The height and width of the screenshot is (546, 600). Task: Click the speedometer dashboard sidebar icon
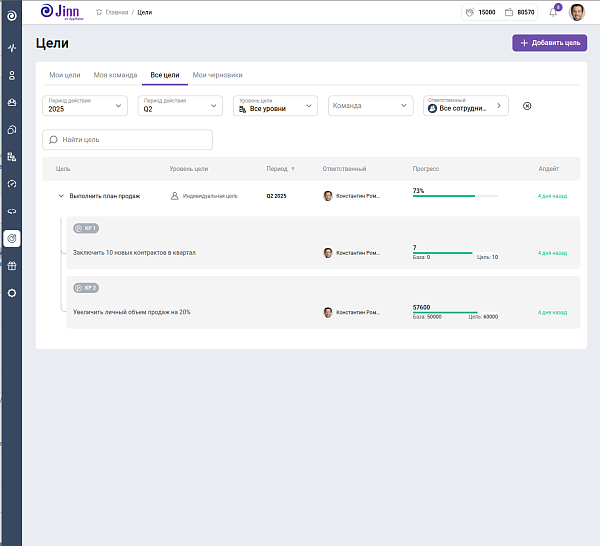[x=12, y=184]
